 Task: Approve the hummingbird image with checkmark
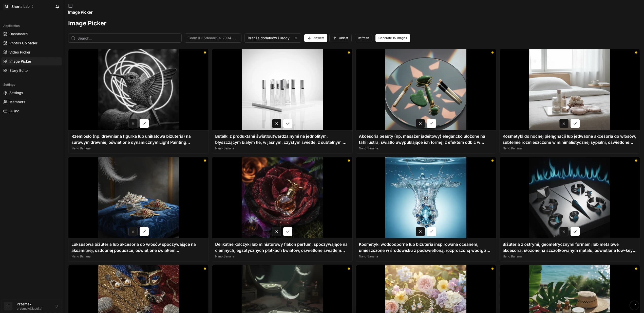pyautogui.click(x=144, y=124)
